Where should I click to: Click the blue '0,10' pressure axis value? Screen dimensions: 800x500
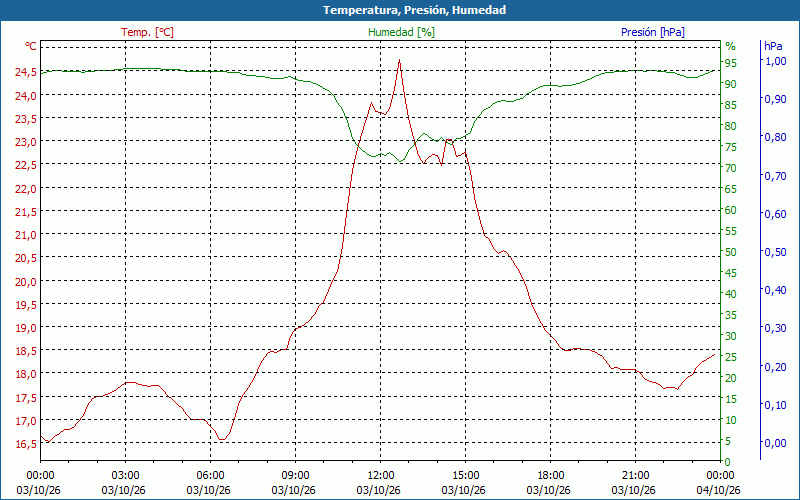click(x=776, y=405)
